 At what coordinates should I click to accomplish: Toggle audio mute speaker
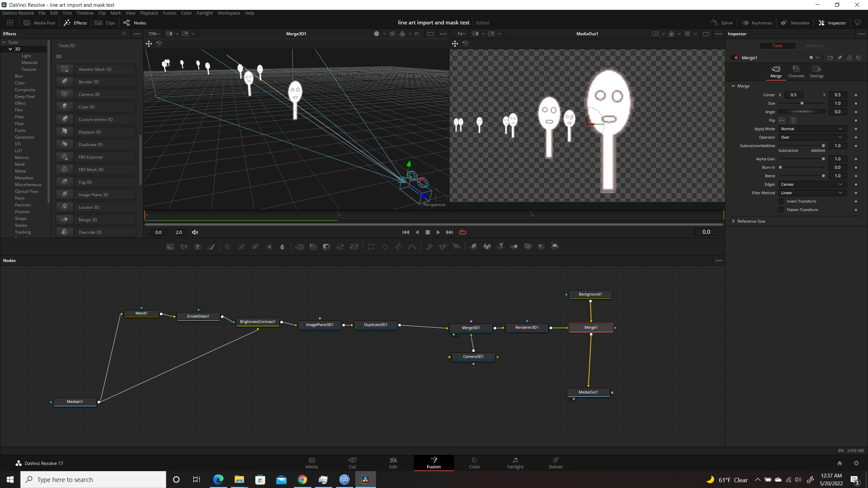(195, 232)
